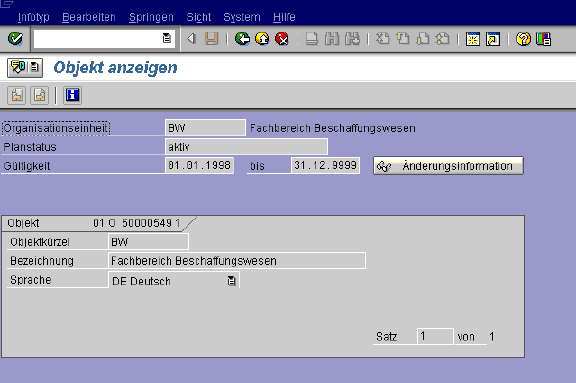Viewport: 576px width, 383px height.
Task: Click the red Cancel icon
Action: pos(282,39)
